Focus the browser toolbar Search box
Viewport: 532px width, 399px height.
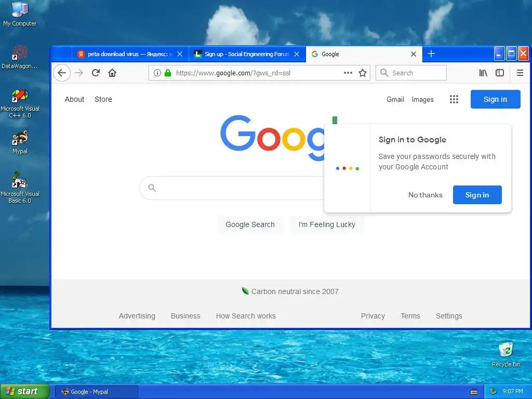click(411, 73)
